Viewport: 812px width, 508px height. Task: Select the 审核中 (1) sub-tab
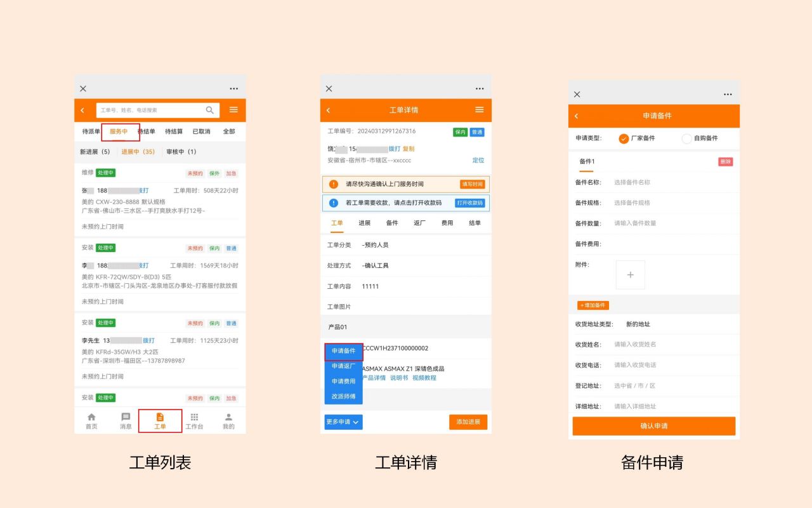click(x=181, y=152)
